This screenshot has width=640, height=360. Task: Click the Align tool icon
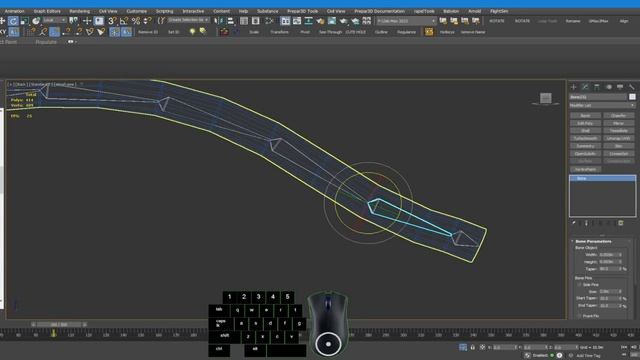[231, 20]
